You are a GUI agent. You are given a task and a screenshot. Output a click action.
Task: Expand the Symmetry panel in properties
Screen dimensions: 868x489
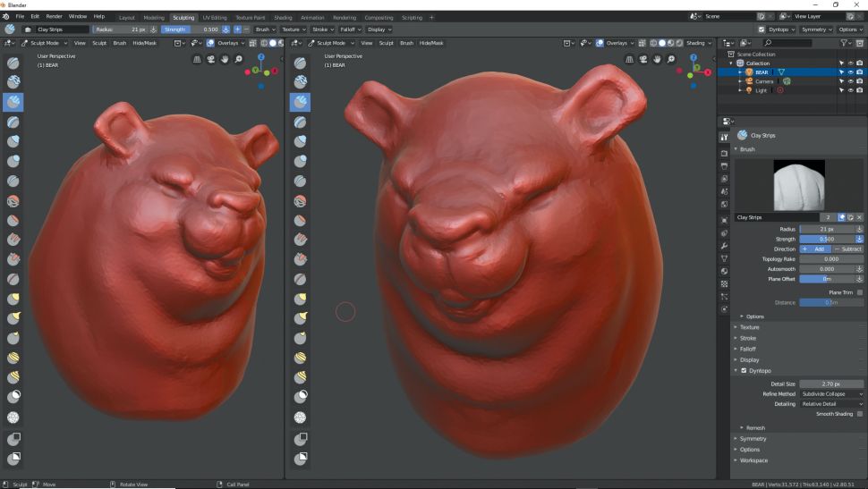[753, 439]
